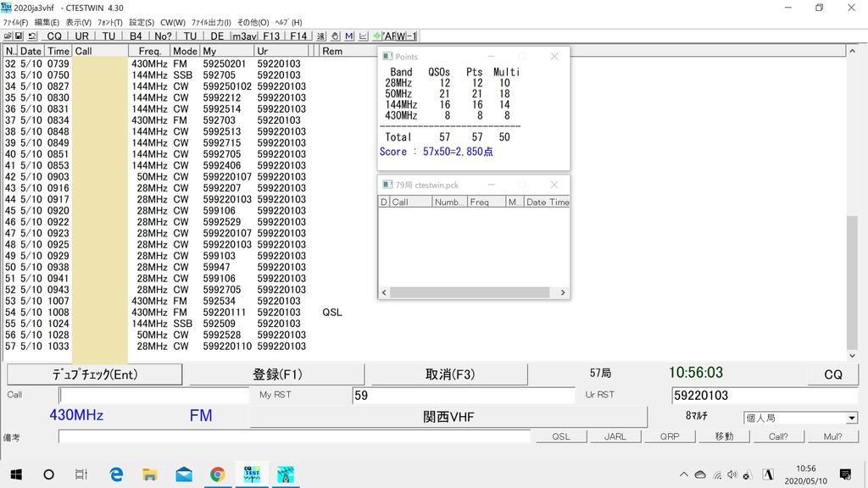Click the F14 toolbar button
Viewport: 868px width, 488px height.
pos(298,36)
